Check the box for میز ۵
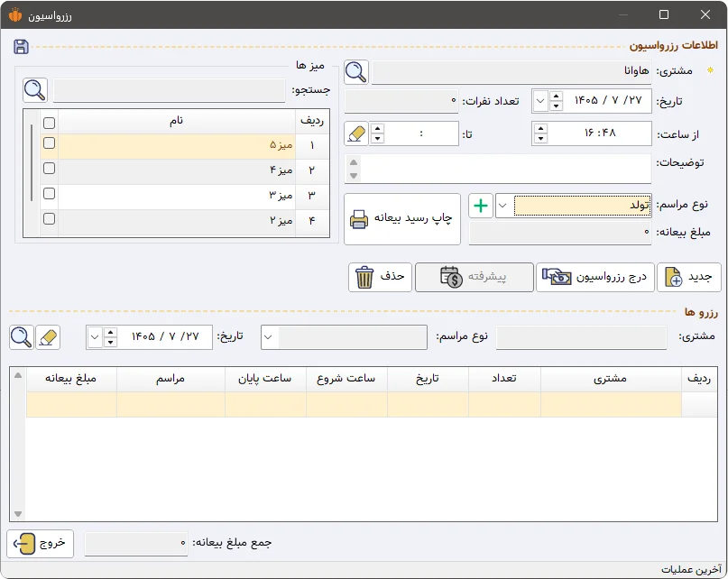Viewport: 728px width, 579px height. point(49,143)
